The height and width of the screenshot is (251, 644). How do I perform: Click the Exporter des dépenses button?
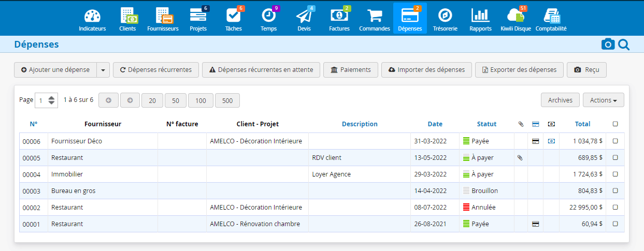519,70
